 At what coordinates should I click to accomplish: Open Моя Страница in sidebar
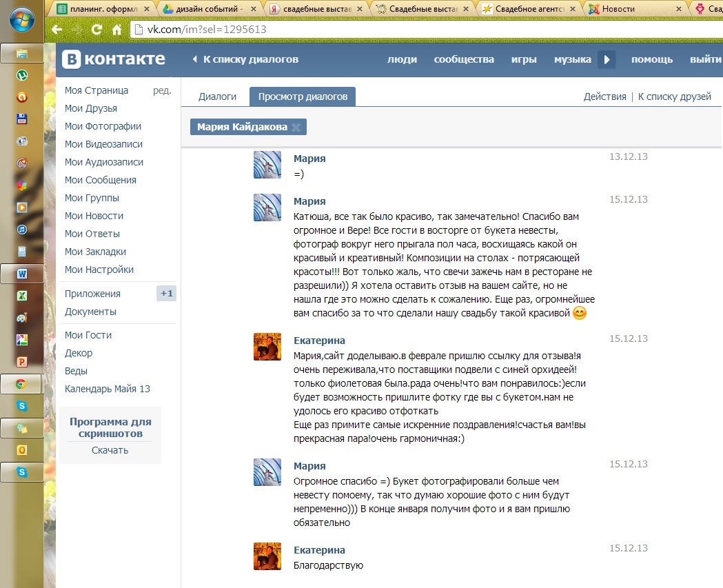[x=96, y=90]
